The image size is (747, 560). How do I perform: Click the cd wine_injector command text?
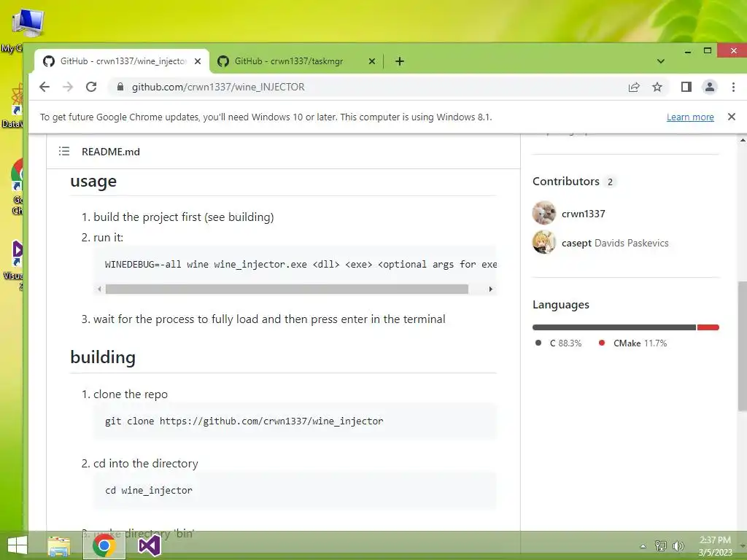tap(149, 491)
